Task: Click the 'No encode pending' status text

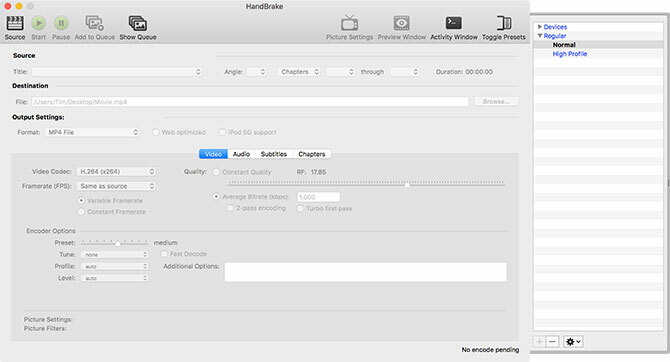Action: pyautogui.click(x=490, y=350)
